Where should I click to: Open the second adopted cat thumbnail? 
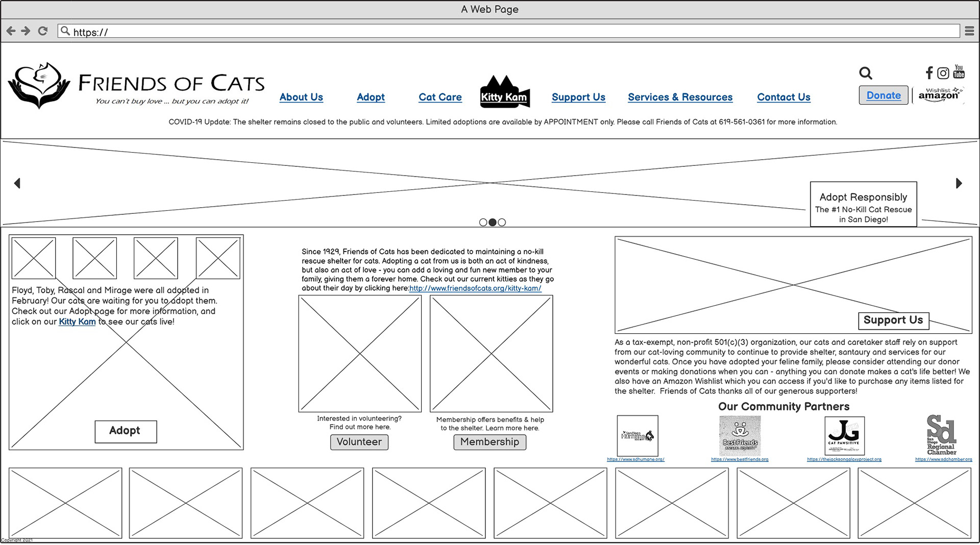[94, 258]
